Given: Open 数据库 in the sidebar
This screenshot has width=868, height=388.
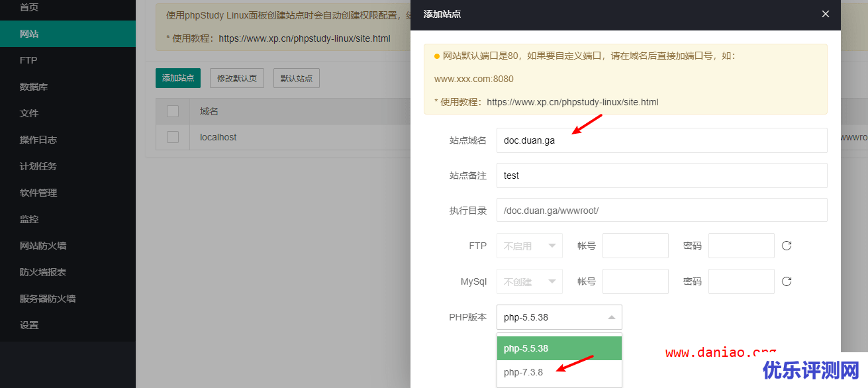Looking at the screenshot, I should (x=29, y=86).
